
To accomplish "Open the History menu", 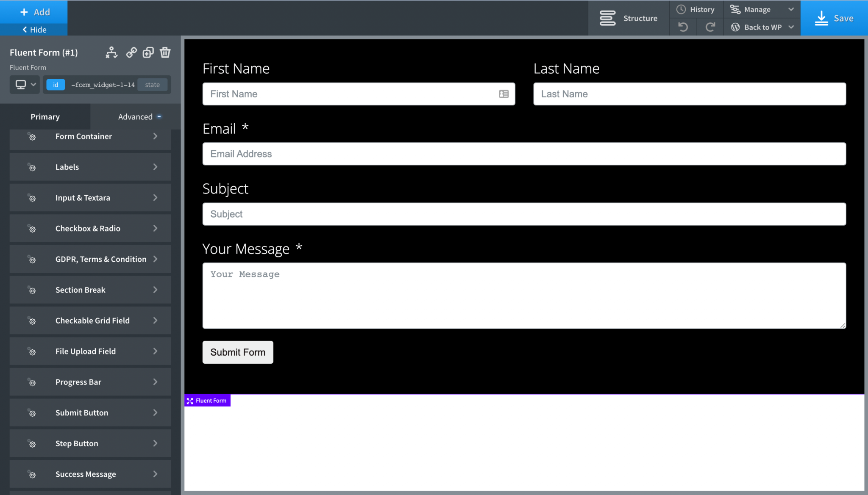I will 696,9.
